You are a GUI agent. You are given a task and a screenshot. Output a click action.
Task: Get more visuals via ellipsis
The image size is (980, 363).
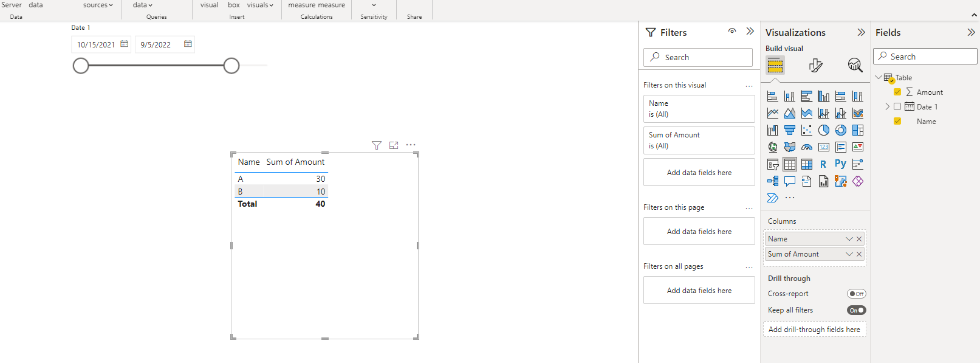tap(789, 198)
